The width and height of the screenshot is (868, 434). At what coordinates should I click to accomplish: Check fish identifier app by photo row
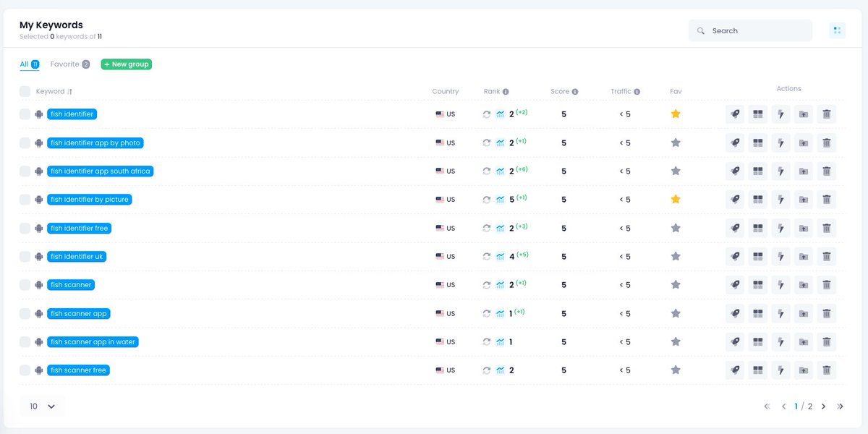coord(25,142)
